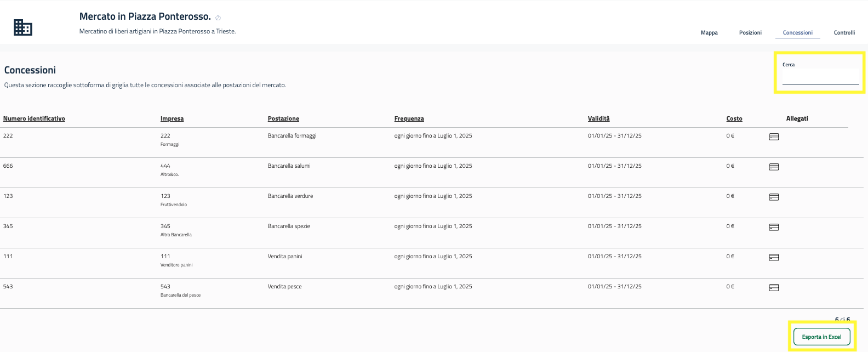Switch to the Mappa tab
Image resolution: width=868 pixels, height=352 pixels.
pos(709,33)
